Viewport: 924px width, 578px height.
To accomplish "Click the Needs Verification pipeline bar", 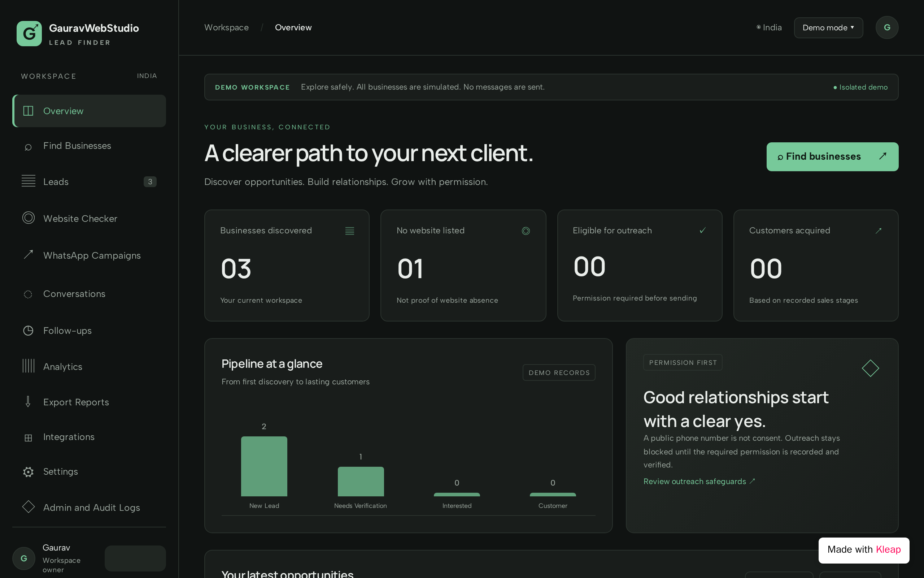I will [361, 481].
